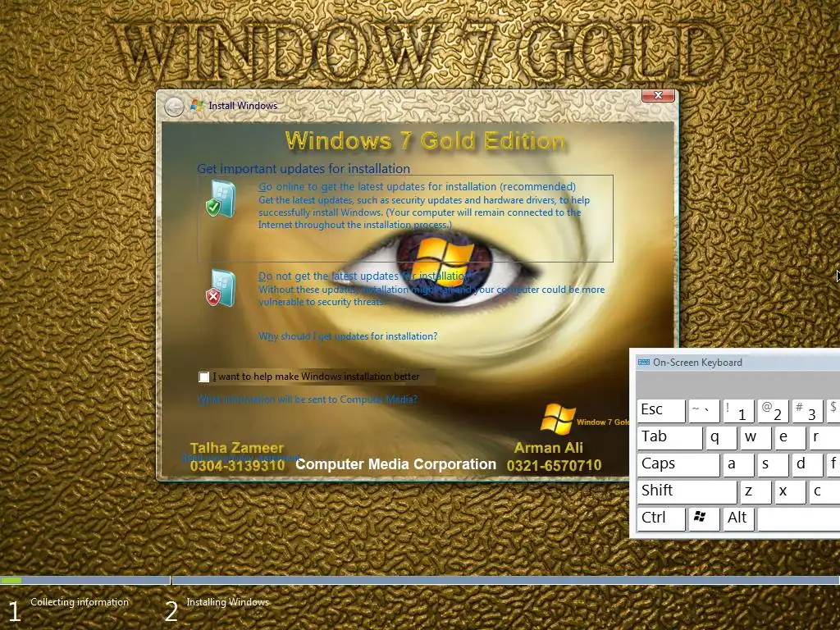Tap the space bar on keyboard
Screen dimensions: 840x630
pyautogui.click(x=799, y=518)
